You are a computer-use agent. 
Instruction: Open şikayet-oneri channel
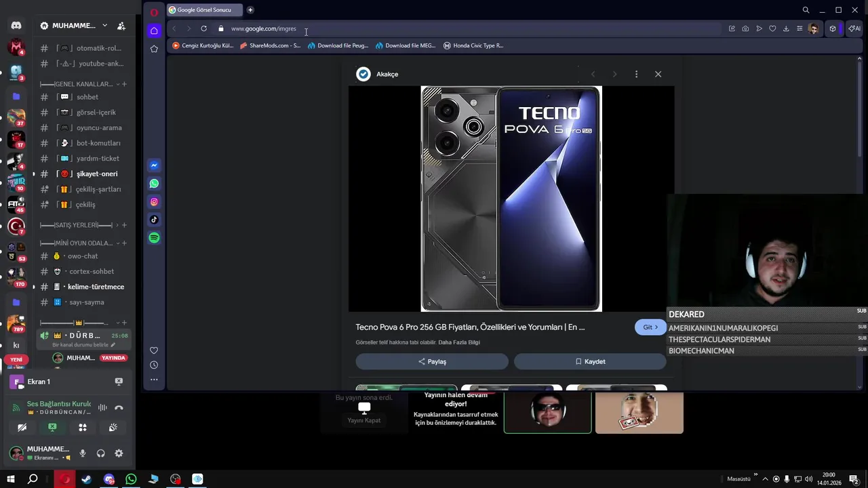83,174
